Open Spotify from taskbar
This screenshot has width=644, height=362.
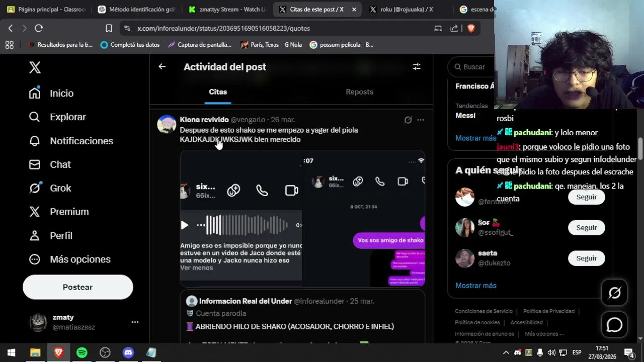pos(82,352)
